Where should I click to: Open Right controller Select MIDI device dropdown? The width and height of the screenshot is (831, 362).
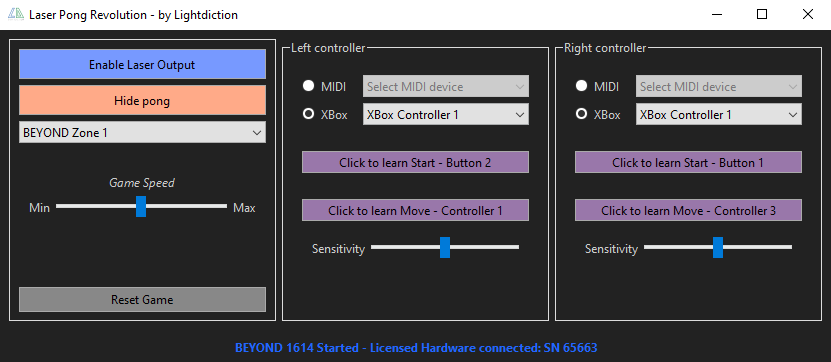[719, 86]
